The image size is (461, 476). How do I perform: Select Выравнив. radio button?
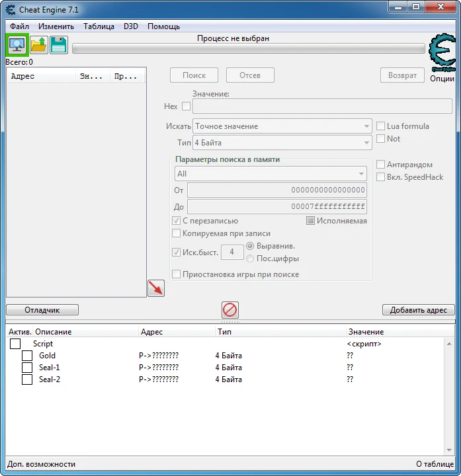pyautogui.click(x=250, y=245)
